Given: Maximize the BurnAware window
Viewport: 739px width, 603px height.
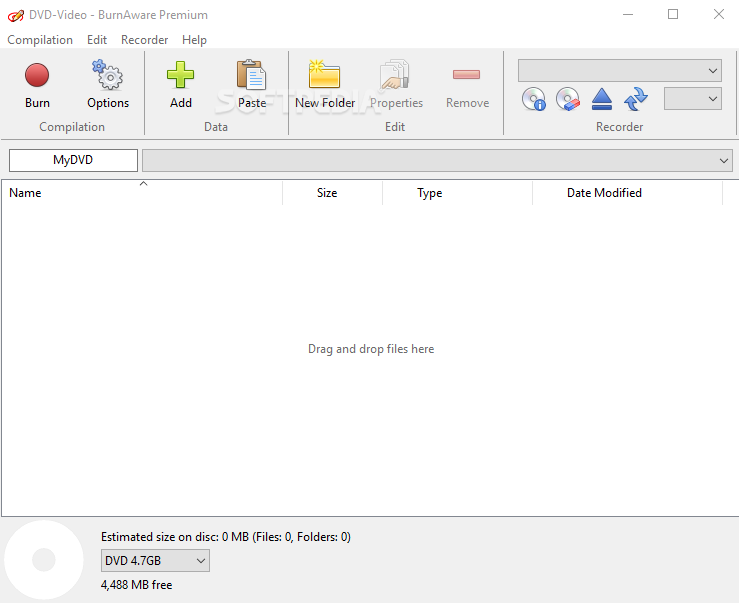Looking at the screenshot, I should [x=673, y=15].
